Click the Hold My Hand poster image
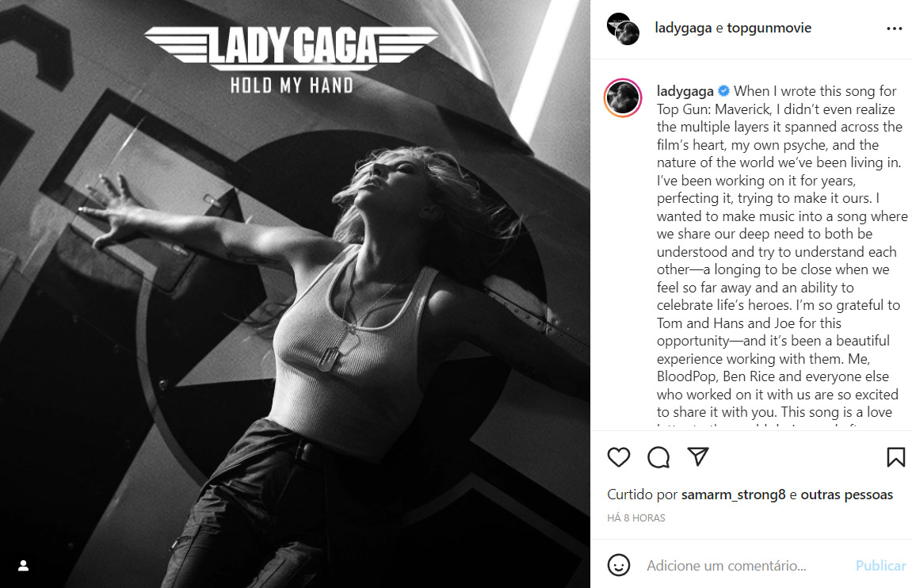 pyautogui.click(x=295, y=294)
